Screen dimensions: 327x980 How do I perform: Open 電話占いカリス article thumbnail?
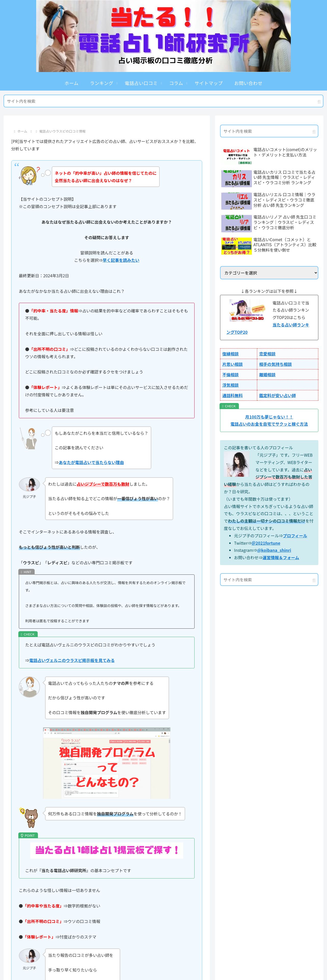click(236, 178)
